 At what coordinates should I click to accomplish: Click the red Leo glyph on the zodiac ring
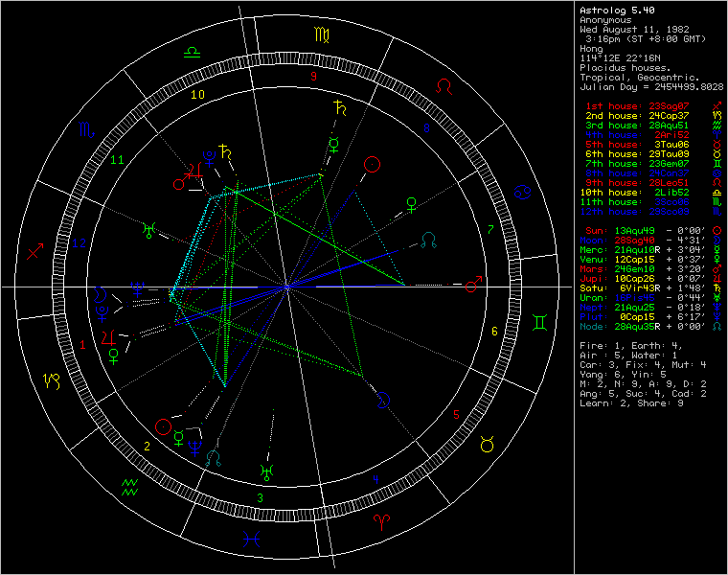point(444,87)
